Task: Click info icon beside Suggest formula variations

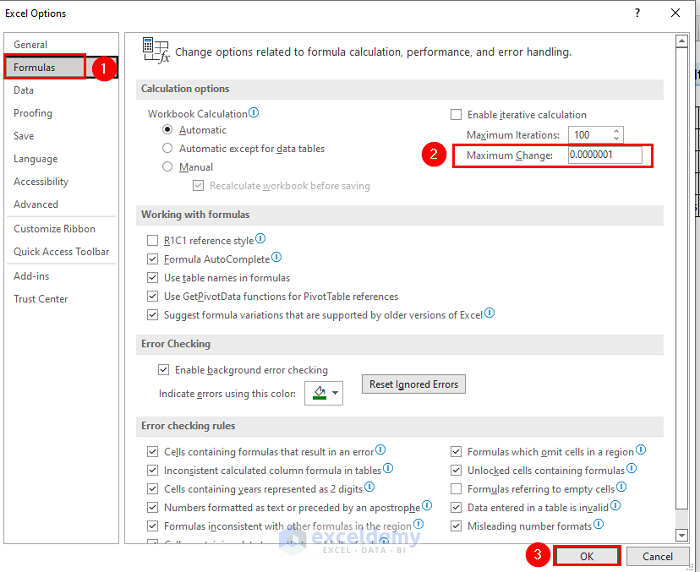Action: [x=489, y=313]
